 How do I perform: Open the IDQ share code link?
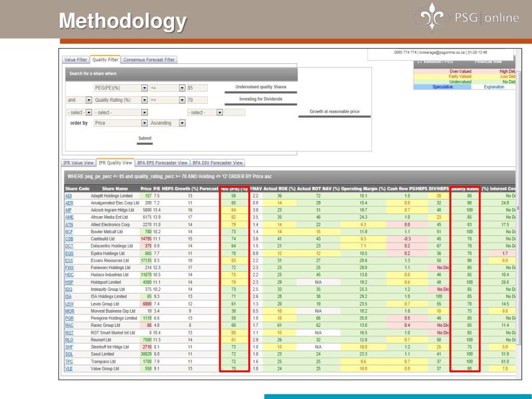click(x=69, y=289)
